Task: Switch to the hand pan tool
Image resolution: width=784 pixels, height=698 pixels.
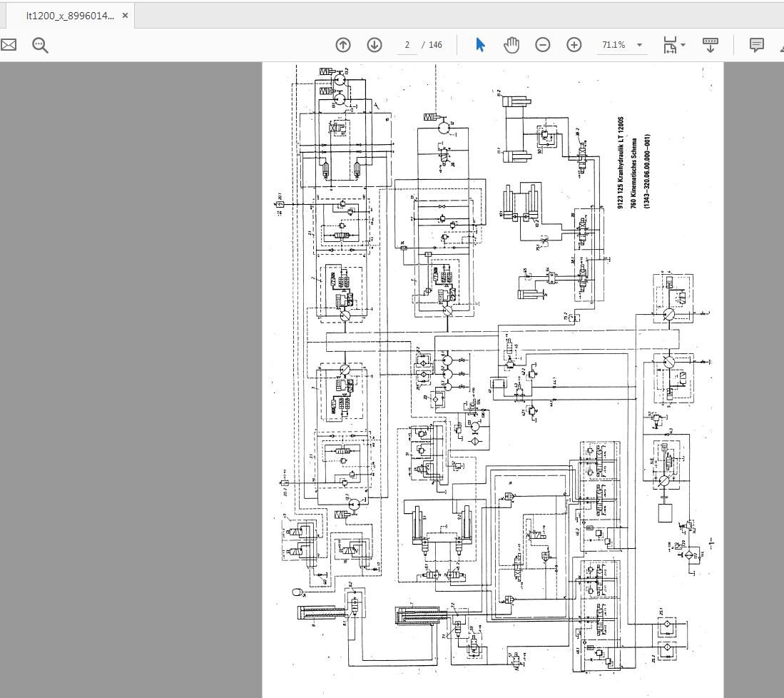Action: [511, 45]
